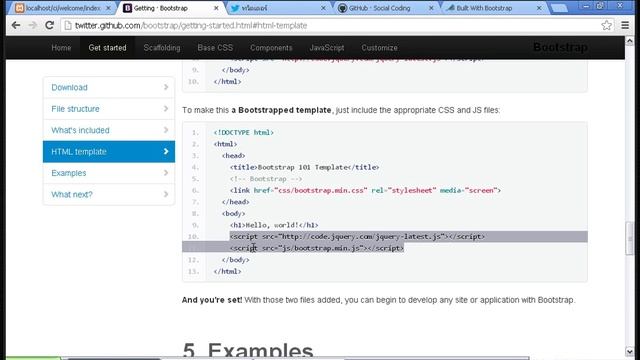
Task: Close the Twitter tab
Action: (x=323, y=8)
